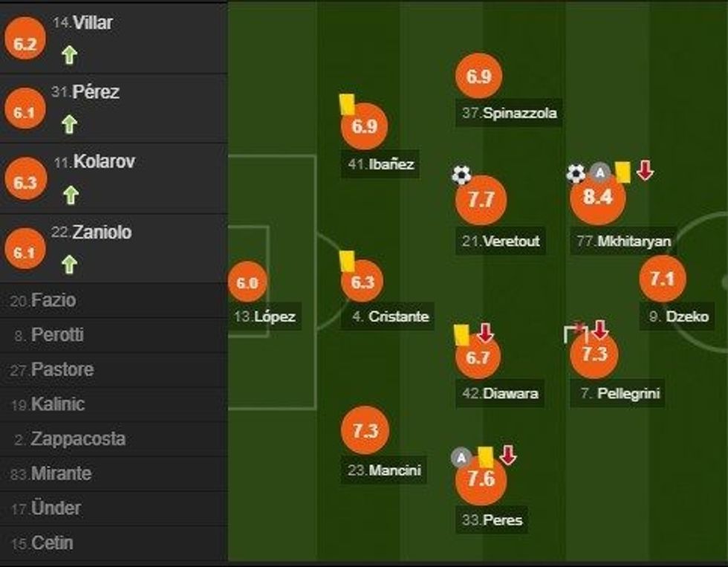Click the green sub-in arrow under Zaniolo
Image resolution: width=728 pixels, height=567 pixels.
click(69, 264)
